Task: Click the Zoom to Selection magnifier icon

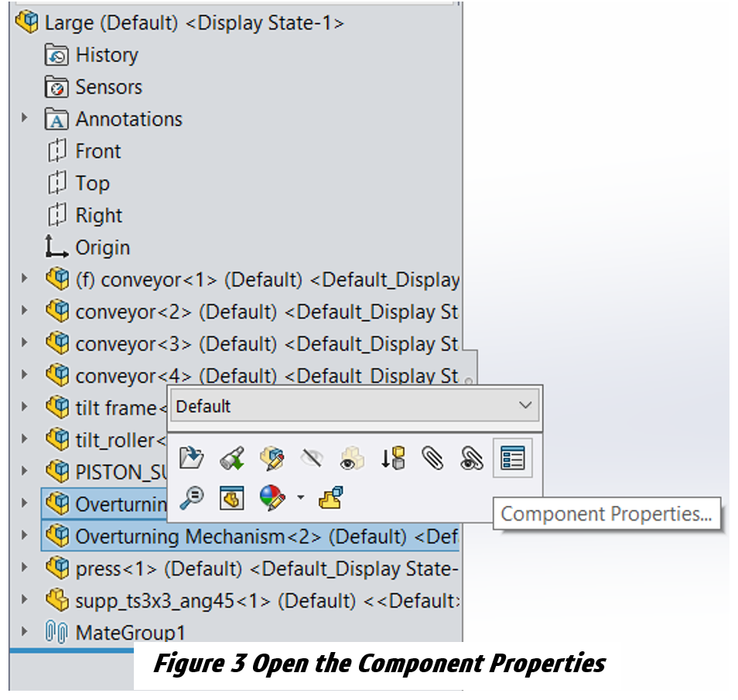Action: tap(190, 498)
